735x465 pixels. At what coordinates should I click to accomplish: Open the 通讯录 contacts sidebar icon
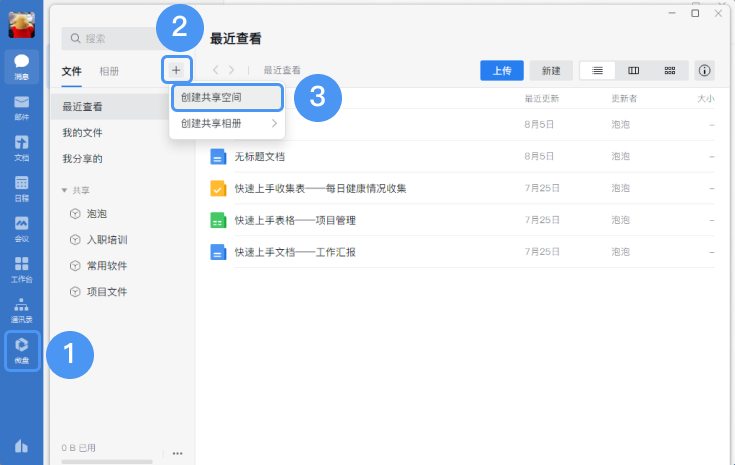[x=21, y=310]
